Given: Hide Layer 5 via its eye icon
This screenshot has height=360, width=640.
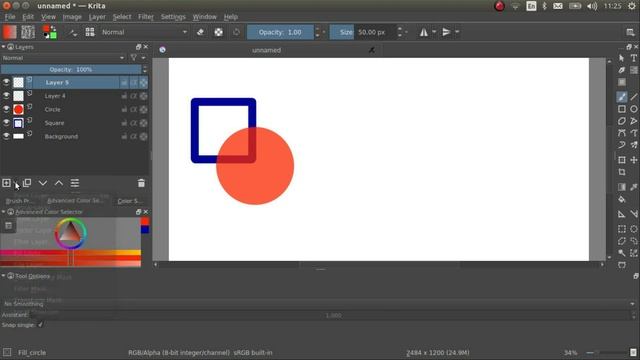Looking at the screenshot, I should (6, 82).
